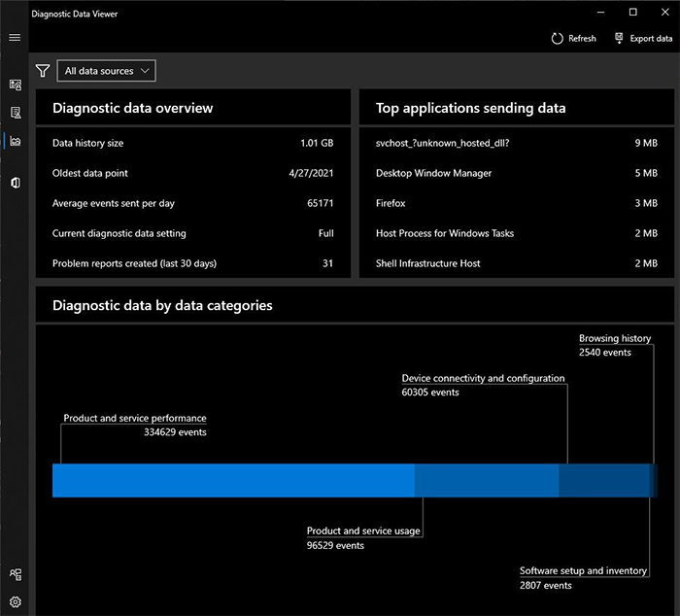
Task: Click Average events sent per day label
Action: pos(114,203)
